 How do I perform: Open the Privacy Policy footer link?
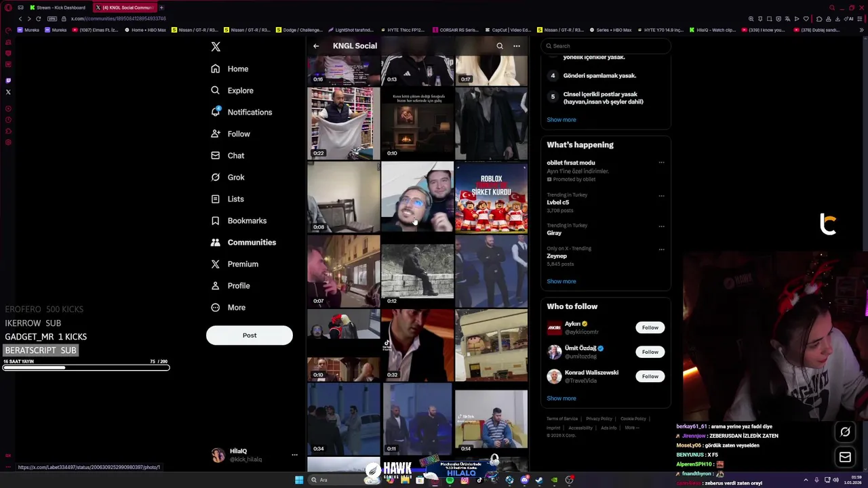599,419
